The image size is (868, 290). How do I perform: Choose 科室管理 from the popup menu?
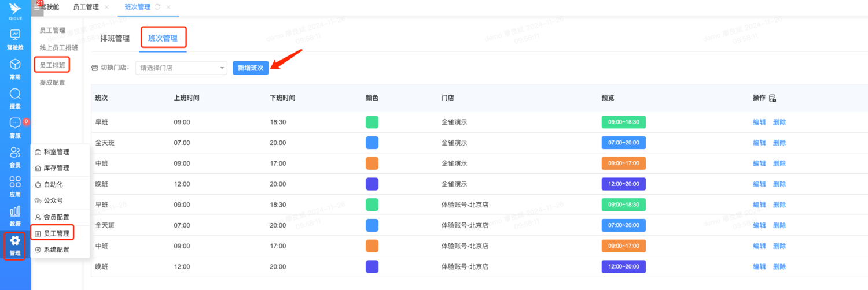56,152
